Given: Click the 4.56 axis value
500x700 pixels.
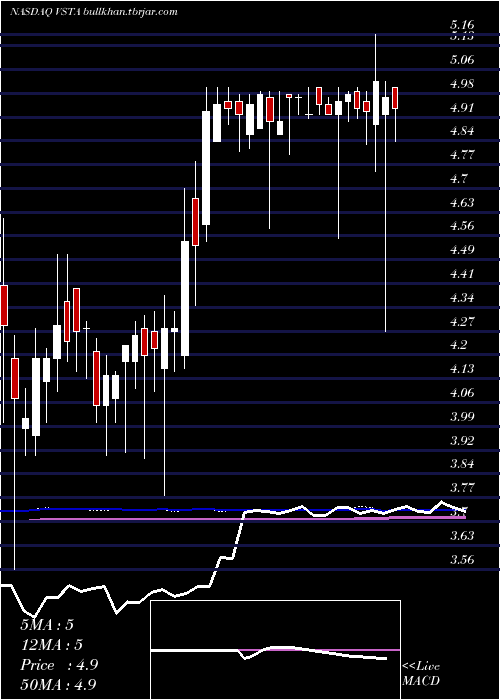Looking at the screenshot, I should [x=462, y=226].
